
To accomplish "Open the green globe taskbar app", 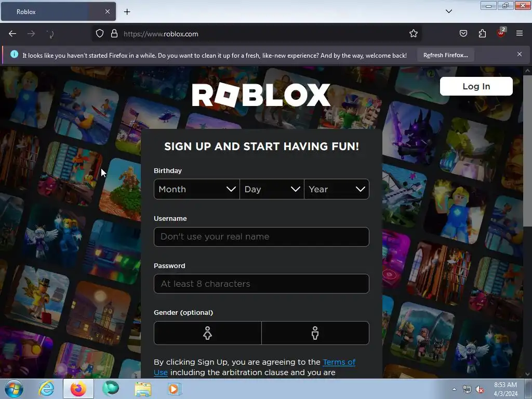I will 111,389.
